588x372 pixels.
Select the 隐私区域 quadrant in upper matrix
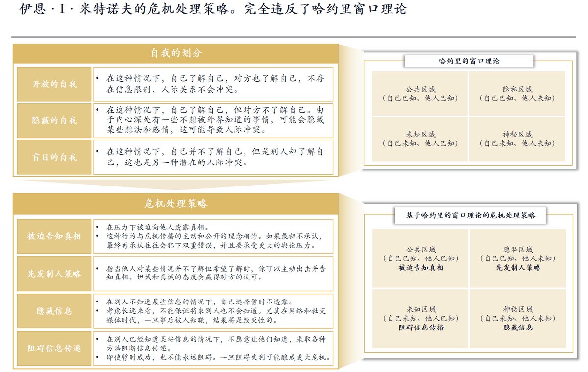pyautogui.click(x=517, y=93)
